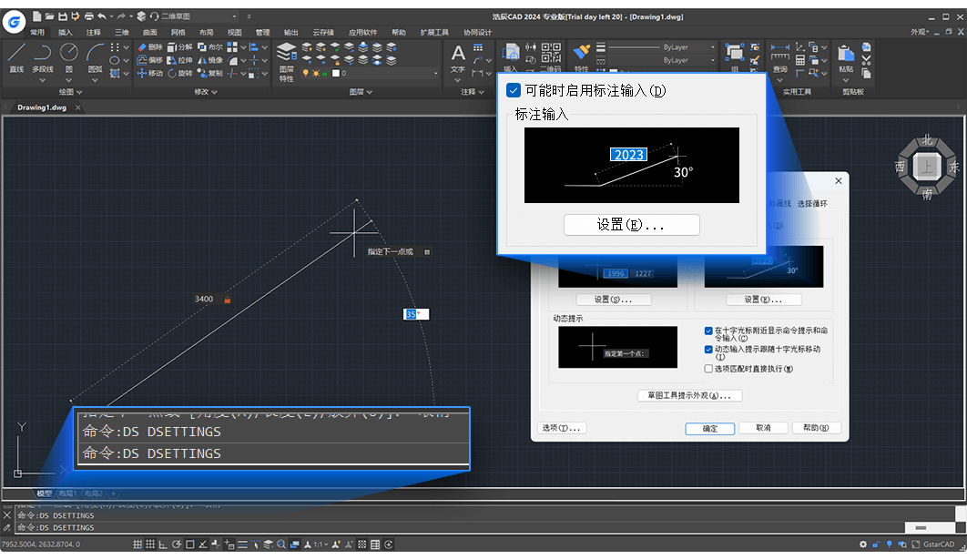Click the 草图工具提示外观(A)... button
The height and width of the screenshot is (560, 967).
[x=689, y=395]
